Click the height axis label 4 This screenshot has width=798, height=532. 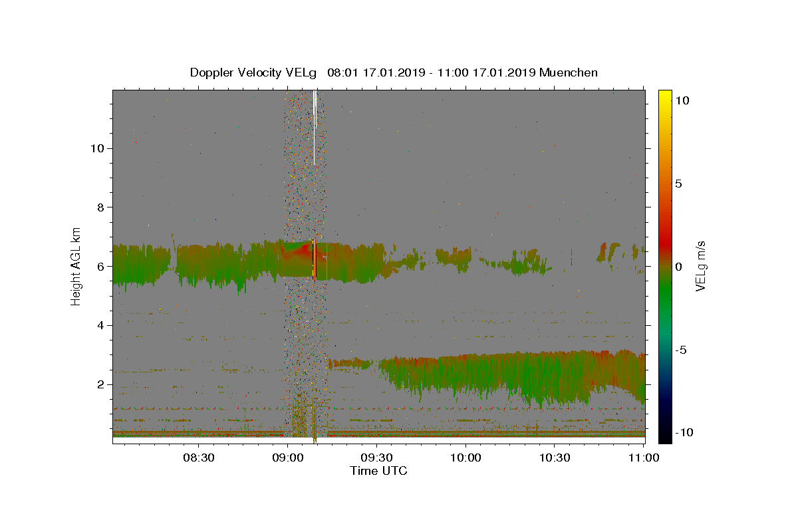(x=99, y=325)
